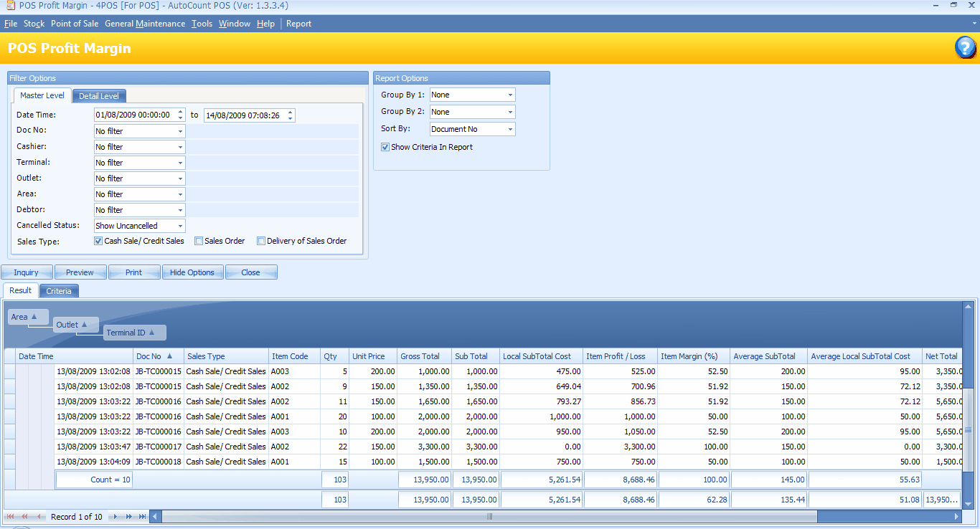Open the help question mark icon

[966, 48]
